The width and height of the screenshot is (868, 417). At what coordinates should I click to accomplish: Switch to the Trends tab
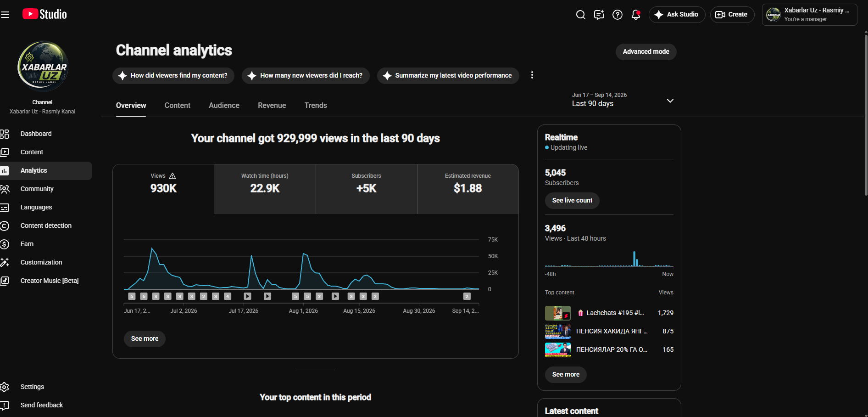[316, 106]
